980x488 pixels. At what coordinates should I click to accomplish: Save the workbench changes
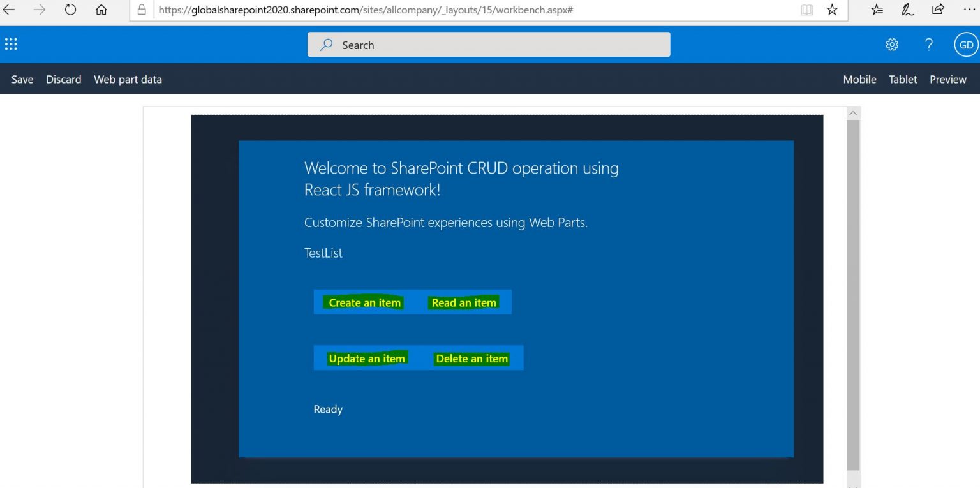pyautogui.click(x=22, y=79)
